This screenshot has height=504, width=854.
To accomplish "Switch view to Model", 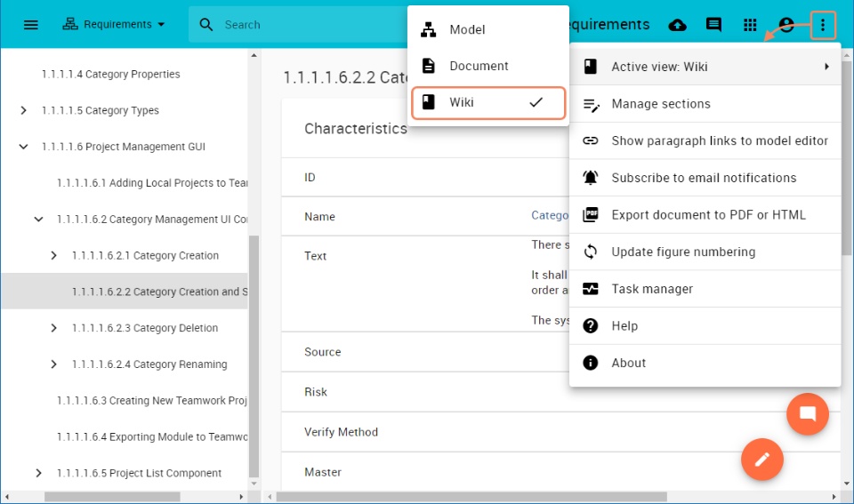I will pyautogui.click(x=488, y=29).
